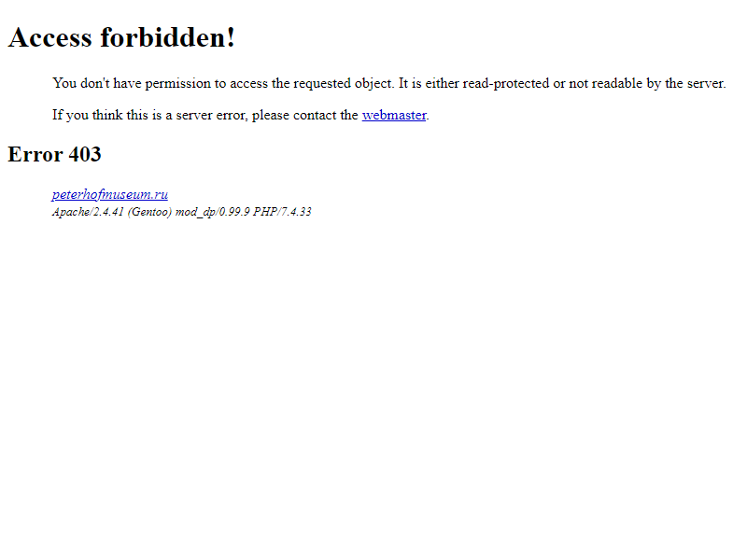This screenshot has width=747, height=560.
Task: Click the word forbidden! in the title
Action: pos(168,37)
